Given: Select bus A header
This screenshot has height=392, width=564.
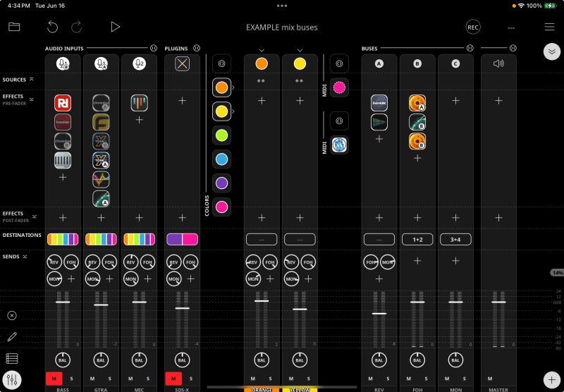Looking at the screenshot, I should [379, 63].
